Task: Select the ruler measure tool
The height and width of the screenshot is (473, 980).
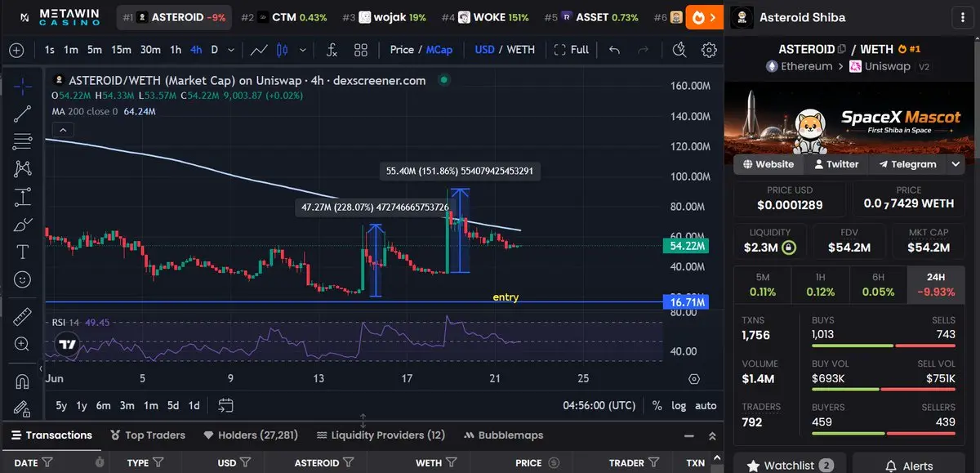Action: tap(23, 316)
